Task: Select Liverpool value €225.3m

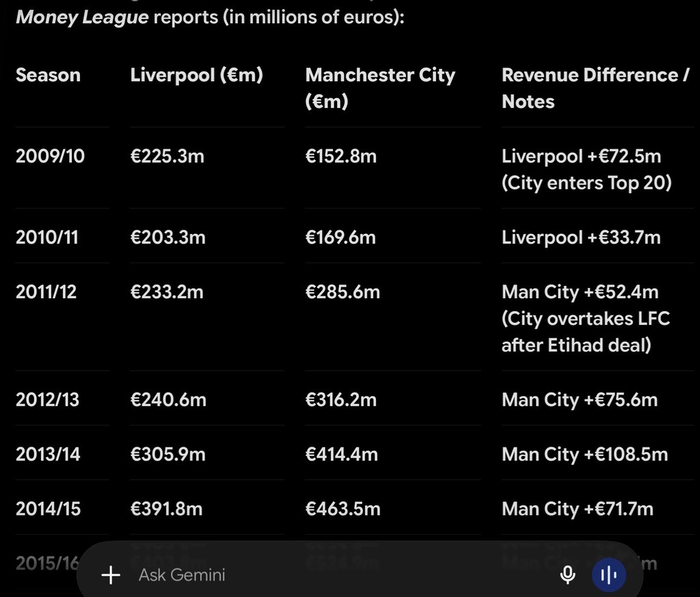Action: (167, 157)
